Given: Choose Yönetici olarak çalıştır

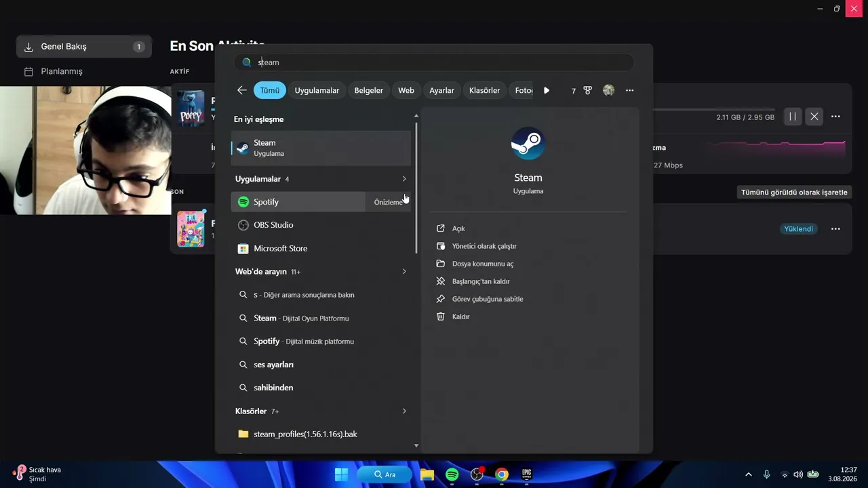Looking at the screenshot, I should tap(484, 246).
